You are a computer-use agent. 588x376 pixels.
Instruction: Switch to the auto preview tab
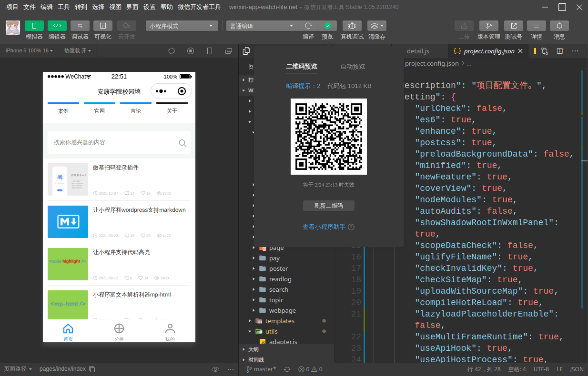(353, 67)
